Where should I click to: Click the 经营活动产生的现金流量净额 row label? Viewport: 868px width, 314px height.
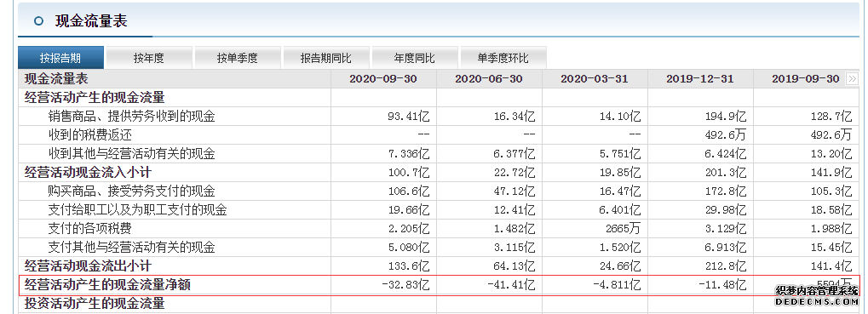pyautogui.click(x=108, y=285)
